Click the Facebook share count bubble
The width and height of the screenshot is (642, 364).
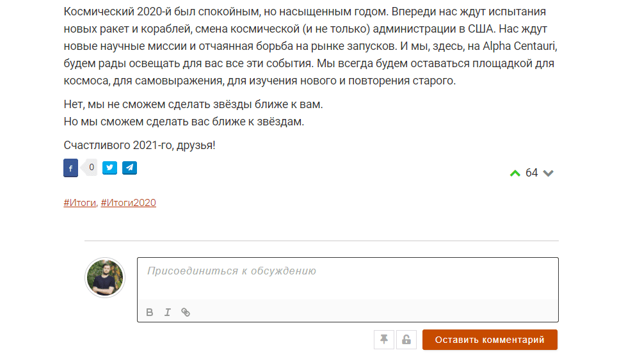click(92, 168)
